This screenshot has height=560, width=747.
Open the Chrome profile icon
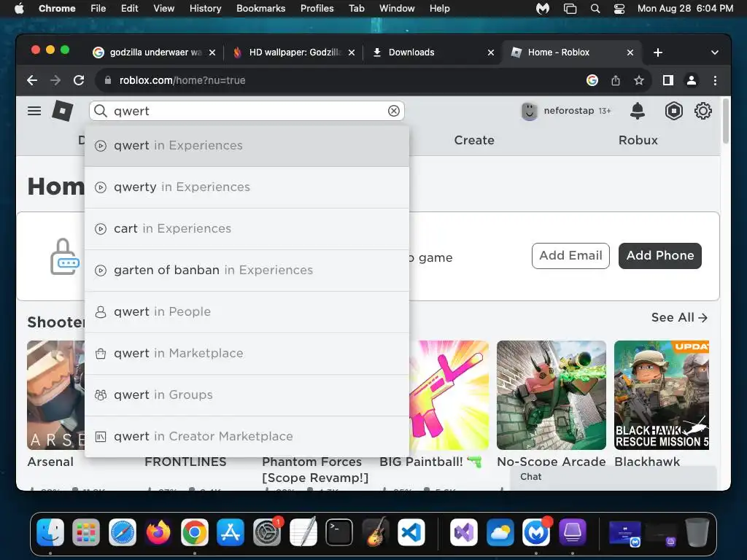(692, 80)
